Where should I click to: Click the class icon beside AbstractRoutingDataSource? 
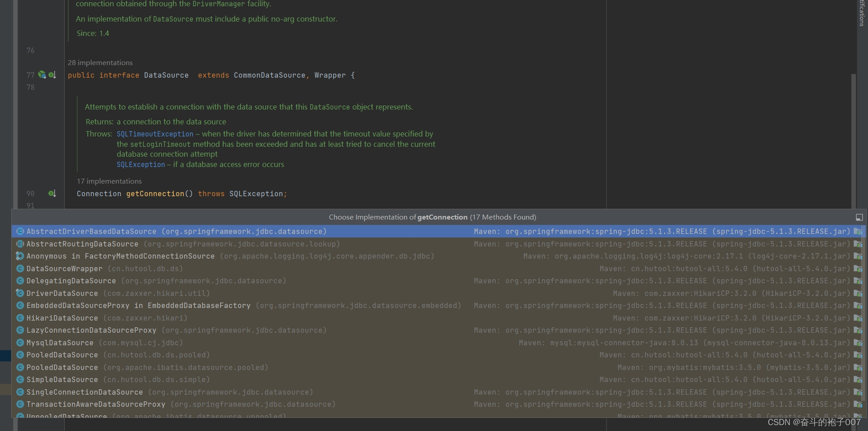click(20, 244)
